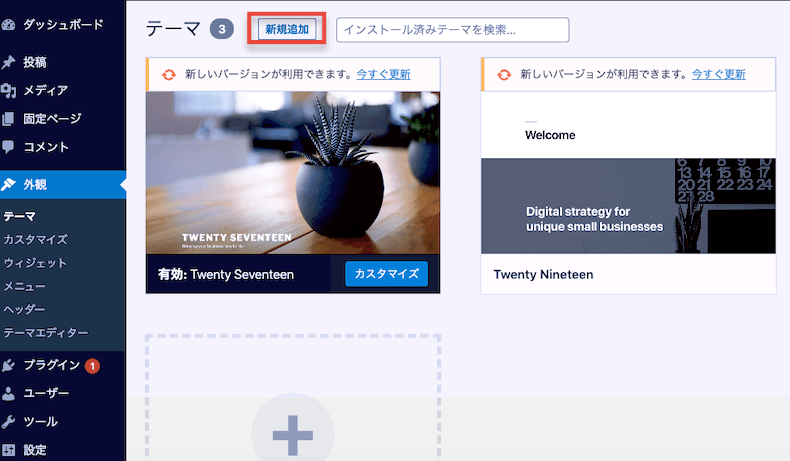Click the media icon beside メディア
790x461 pixels.
(8, 91)
